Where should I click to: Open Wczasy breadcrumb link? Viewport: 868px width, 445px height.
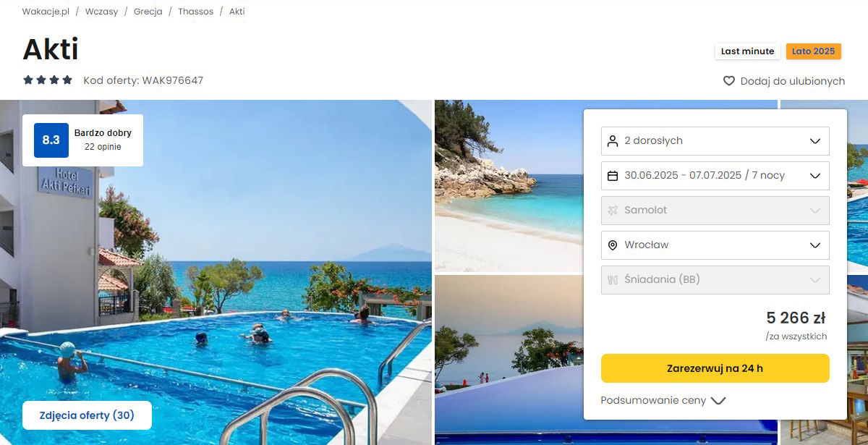(101, 12)
